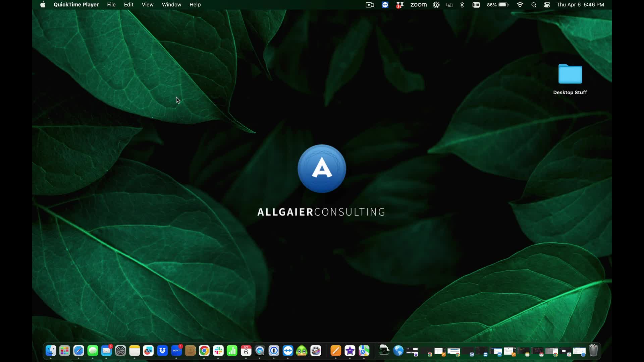Open Freeform from the Dock
The width and height of the screenshot is (644, 362).
click(x=148, y=351)
